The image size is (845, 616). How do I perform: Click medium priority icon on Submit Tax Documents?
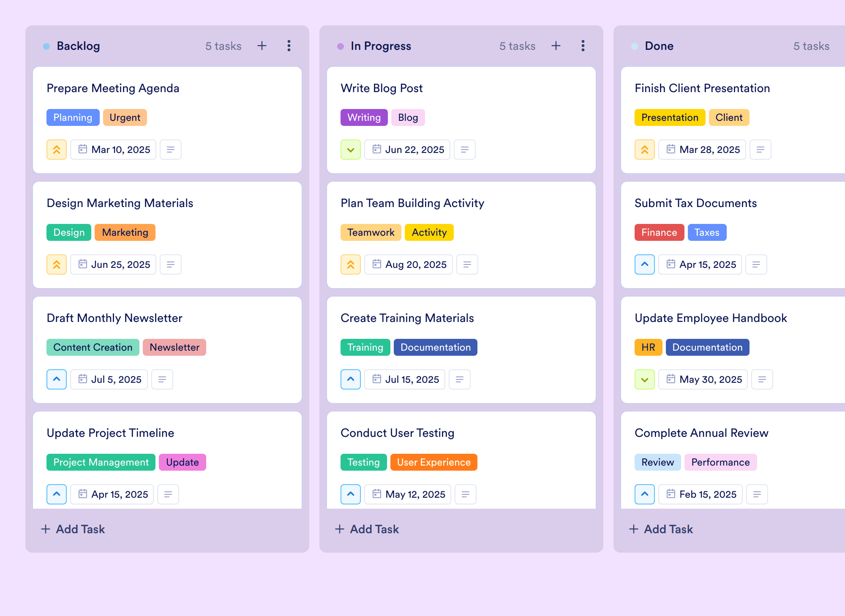coord(645,264)
